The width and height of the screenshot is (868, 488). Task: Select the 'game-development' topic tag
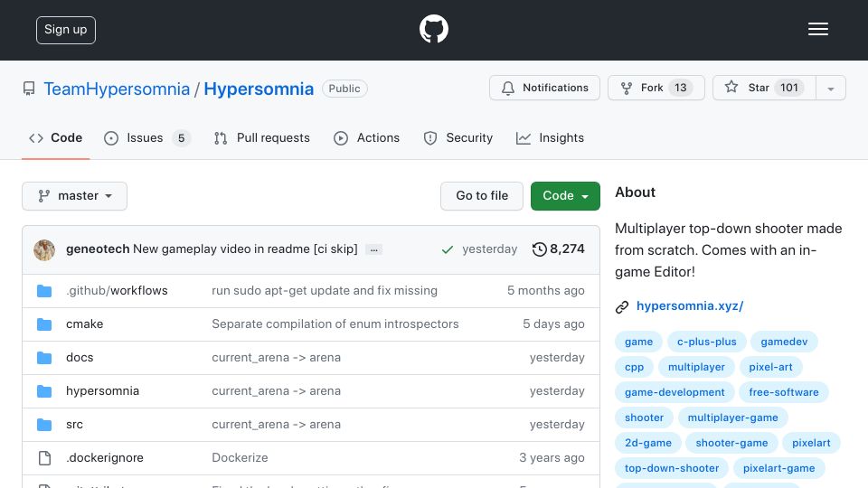(x=675, y=393)
